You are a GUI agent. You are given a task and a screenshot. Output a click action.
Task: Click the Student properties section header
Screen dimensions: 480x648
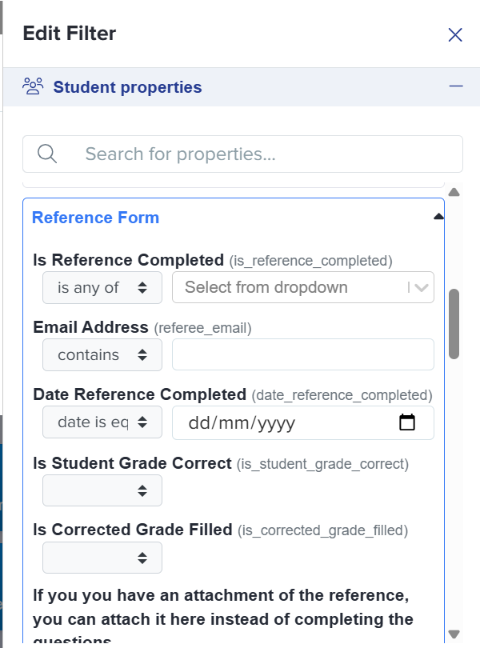(x=241, y=87)
